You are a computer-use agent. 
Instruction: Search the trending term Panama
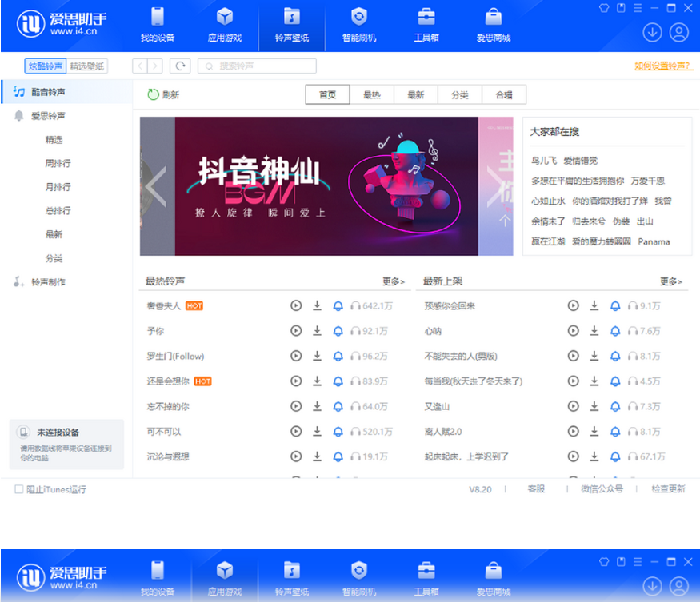(654, 242)
